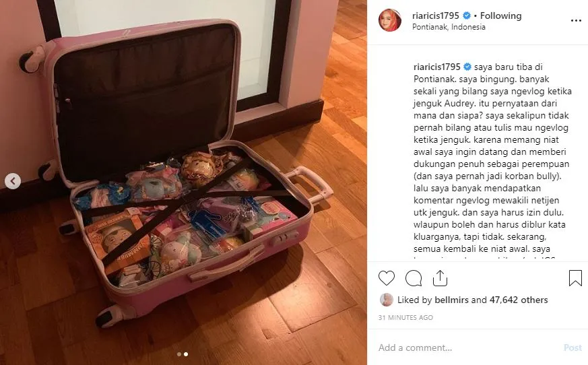Select the second carousel dot indicator

click(x=186, y=354)
